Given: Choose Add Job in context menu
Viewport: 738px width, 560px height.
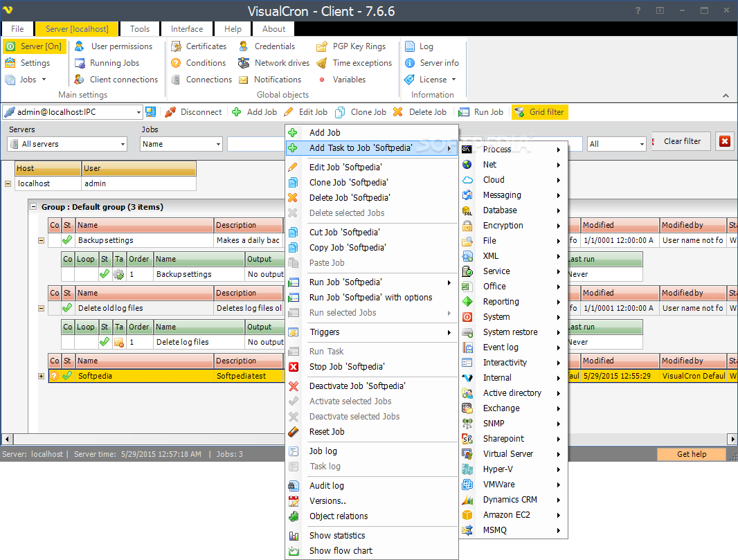Looking at the screenshot, I should (x=372, y=133).
